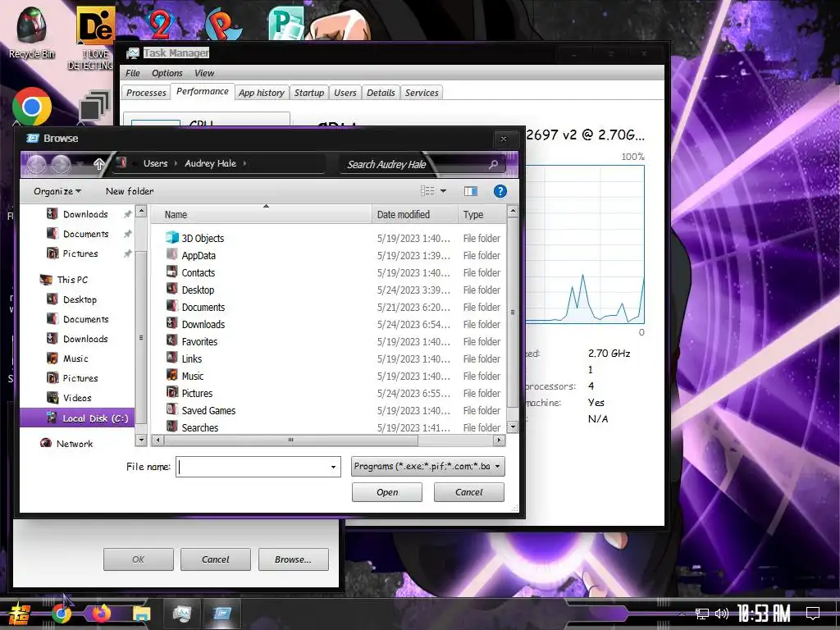
Task: Click the navigation pane scrollbar
Action: pos(141,337)
